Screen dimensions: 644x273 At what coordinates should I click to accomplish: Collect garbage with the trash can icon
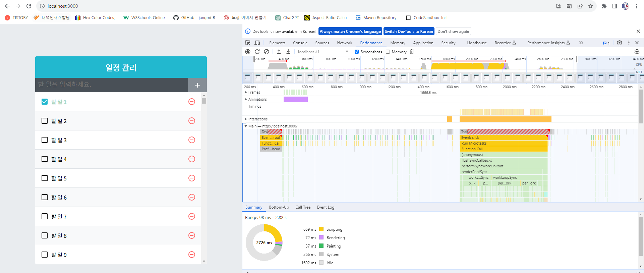412,52
